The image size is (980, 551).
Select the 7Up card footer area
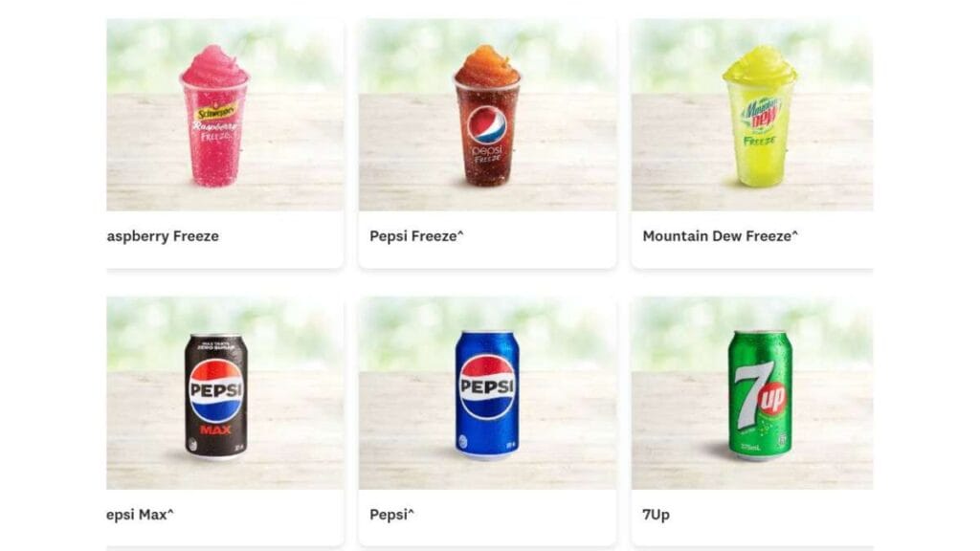(x=752, y=518)
